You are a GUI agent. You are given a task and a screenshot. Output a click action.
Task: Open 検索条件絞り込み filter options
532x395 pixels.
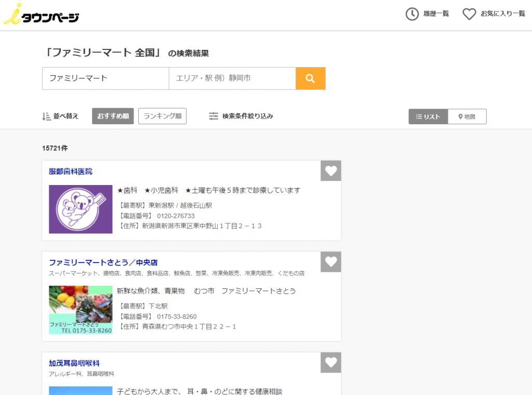[248, 116]
